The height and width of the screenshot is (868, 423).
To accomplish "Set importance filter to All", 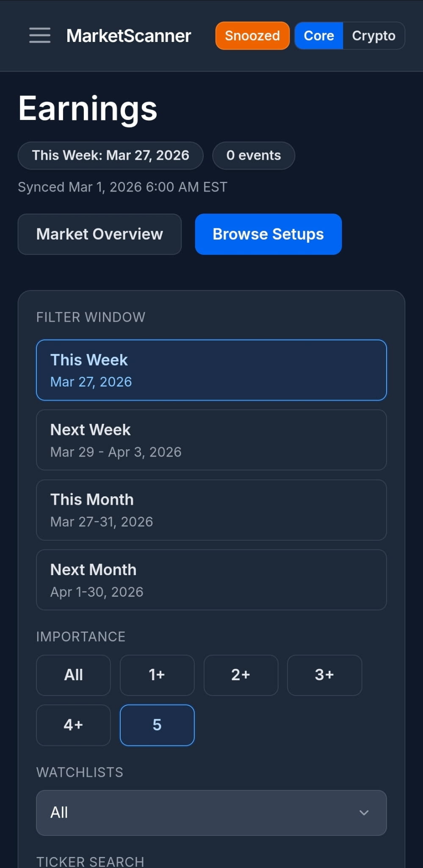I will pos(73,675).
